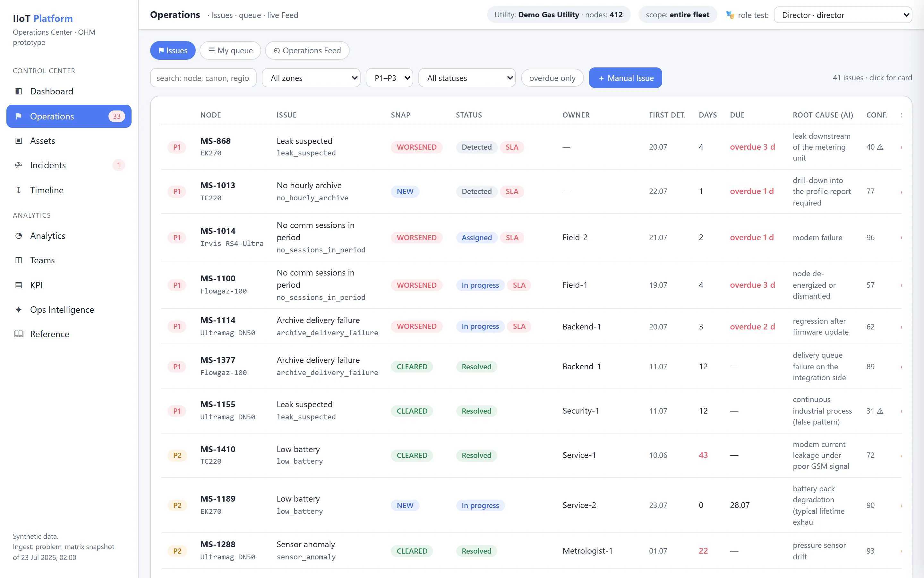Click the Incidents badge count 1
The height and width of the screenshot is (578, 924).
pyautogui.click(x=119, y=165)
